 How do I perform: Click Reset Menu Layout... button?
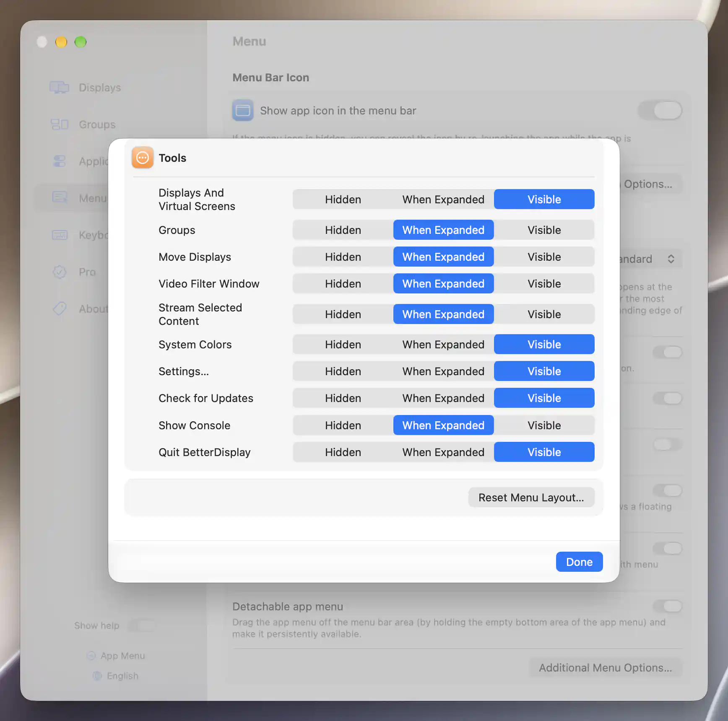(531, 497)
